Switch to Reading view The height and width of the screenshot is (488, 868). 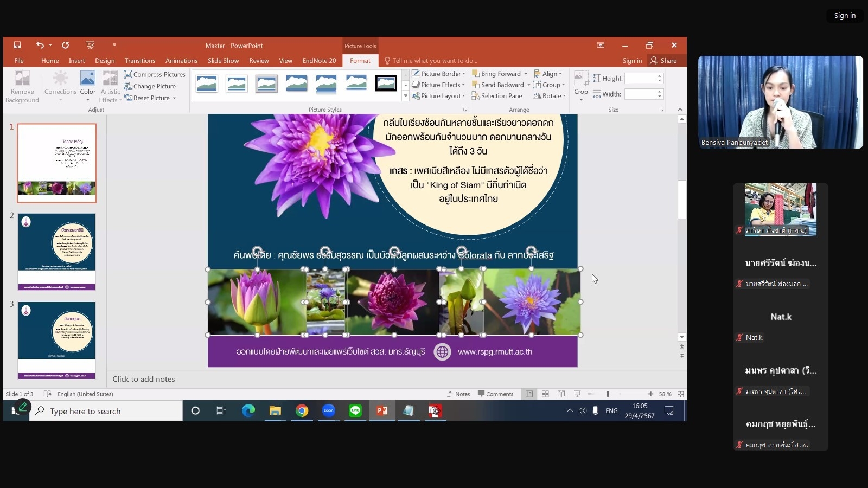coord(561,394)
